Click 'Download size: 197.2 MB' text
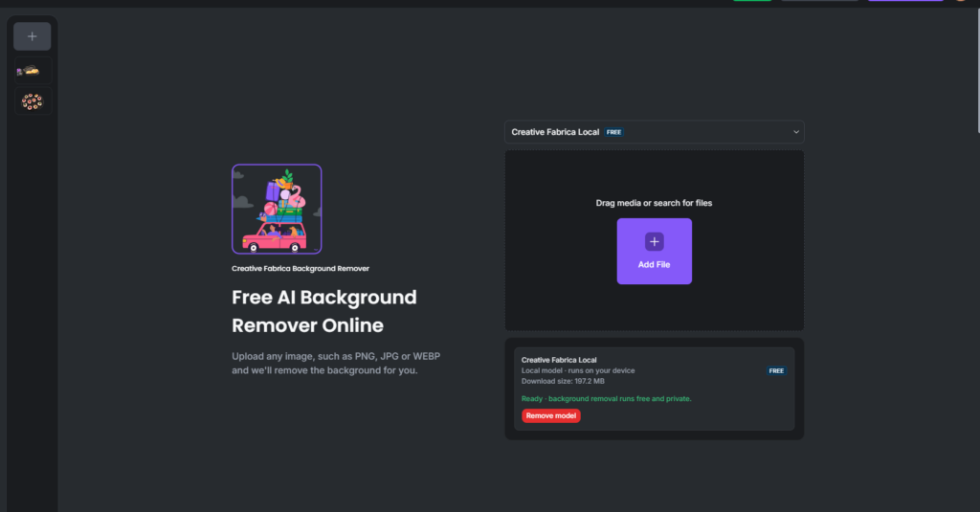 [x=563, y=381]
